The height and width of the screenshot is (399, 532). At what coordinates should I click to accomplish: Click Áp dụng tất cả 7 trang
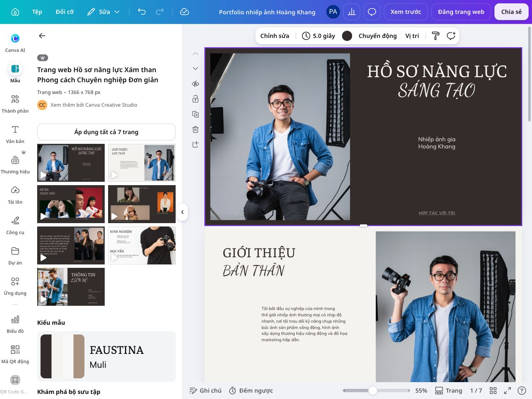click(106, 132)
